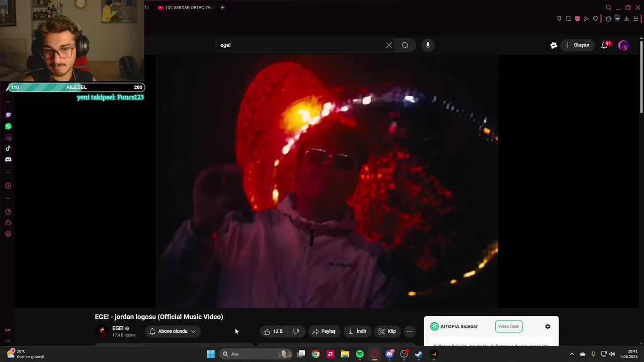644x362 pixels.
Task: Take a snapshot with the browser capture icon
Action: (568, 19)
